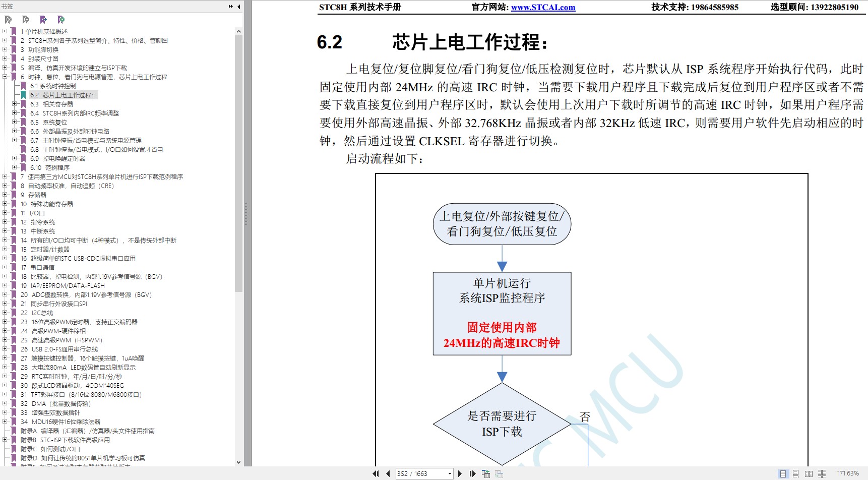Click the delete bookmark icon
The height and width of the screenshot is (480, 868).
8,20
